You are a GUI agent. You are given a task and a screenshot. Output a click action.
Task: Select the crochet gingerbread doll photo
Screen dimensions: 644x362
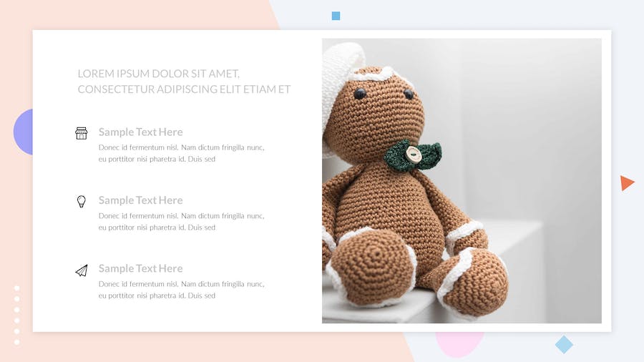pyautogui.click(x=462, y=181)
